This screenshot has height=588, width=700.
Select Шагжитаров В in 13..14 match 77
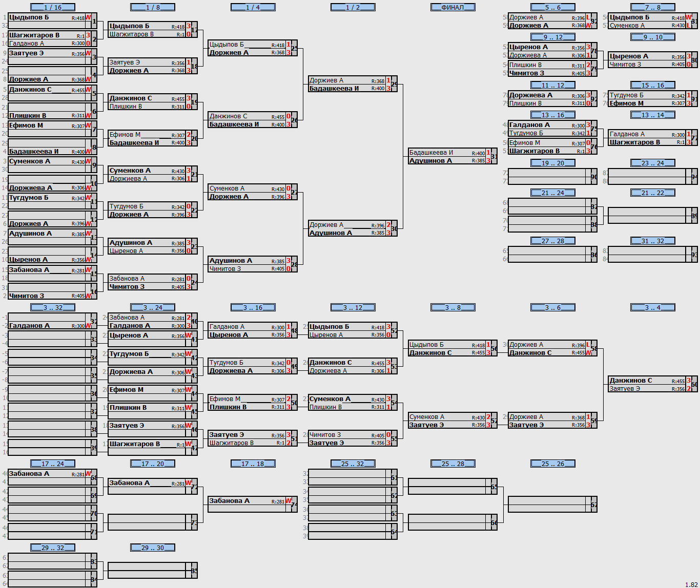[x=634, y=142]
